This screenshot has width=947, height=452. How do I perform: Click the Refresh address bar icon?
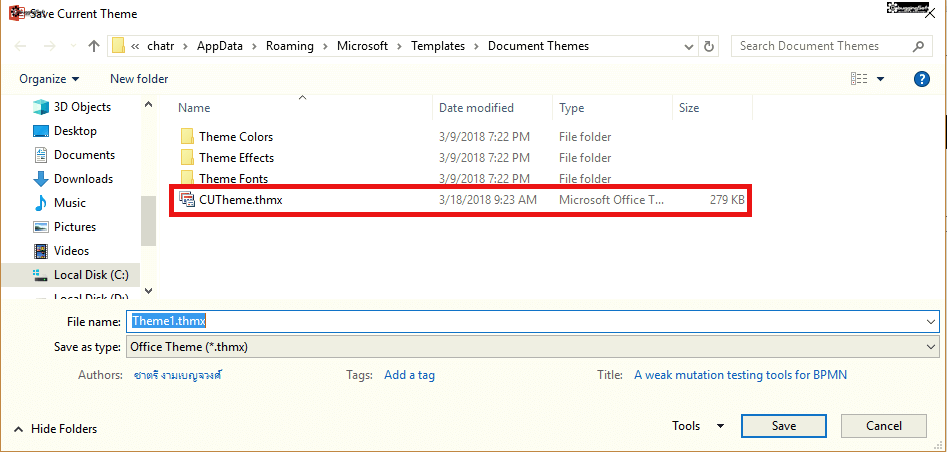click(709, 46)
